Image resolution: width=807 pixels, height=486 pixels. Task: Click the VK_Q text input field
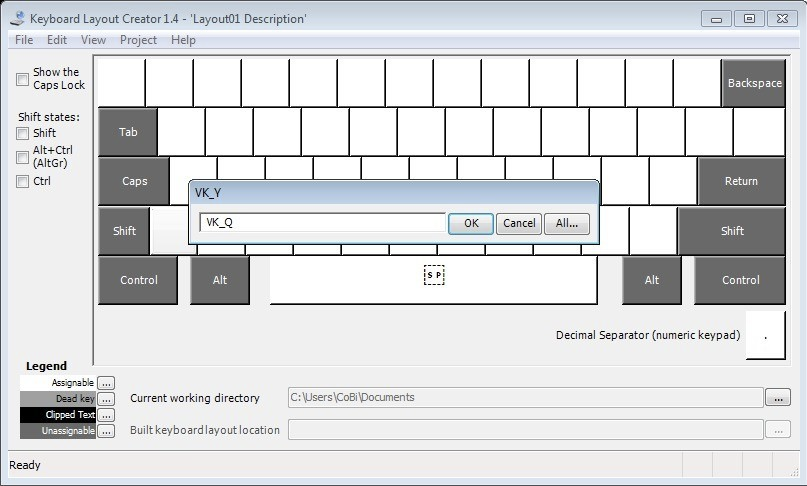pyautogui.click(x=322, y=222)
